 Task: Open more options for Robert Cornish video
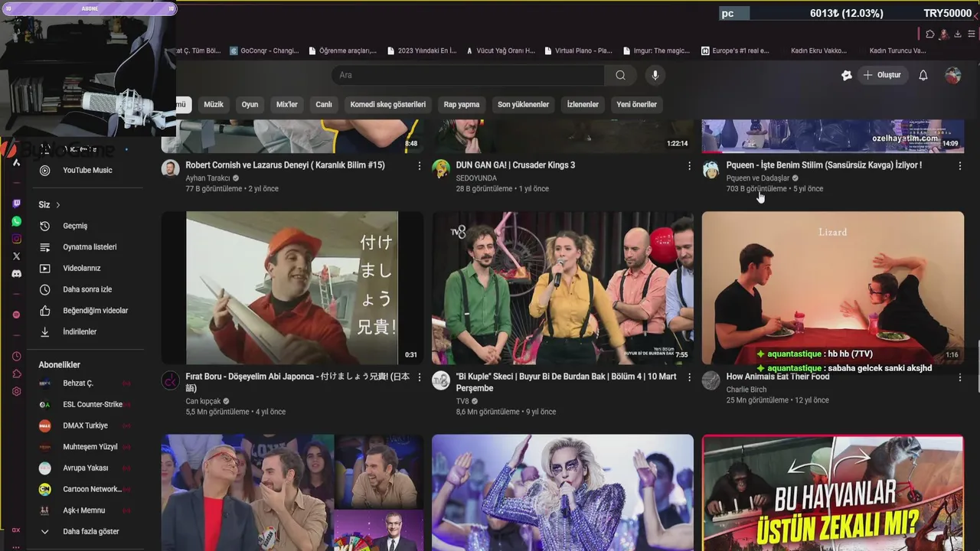(419, 165)
